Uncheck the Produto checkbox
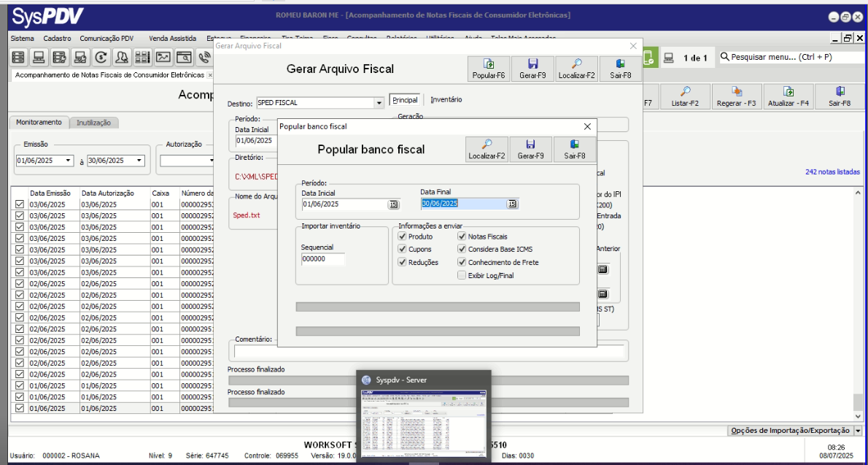 click(403, 237)
